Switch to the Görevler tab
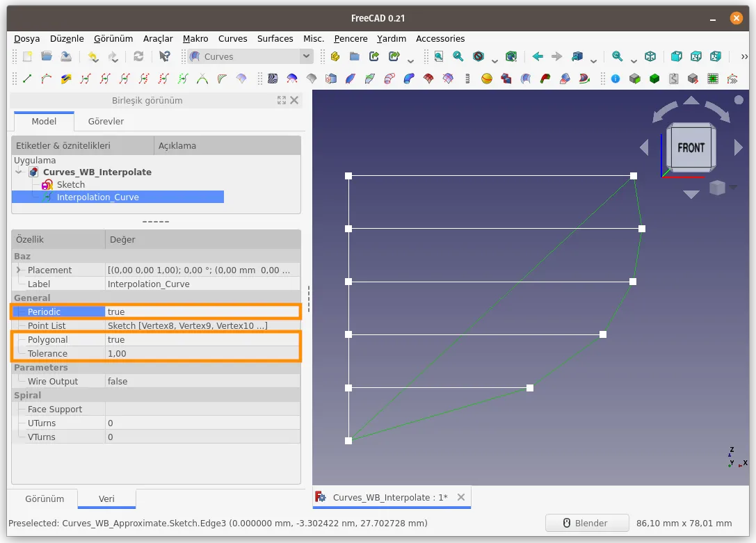Screen dimensions: 756x543 [x=106, y=122]
